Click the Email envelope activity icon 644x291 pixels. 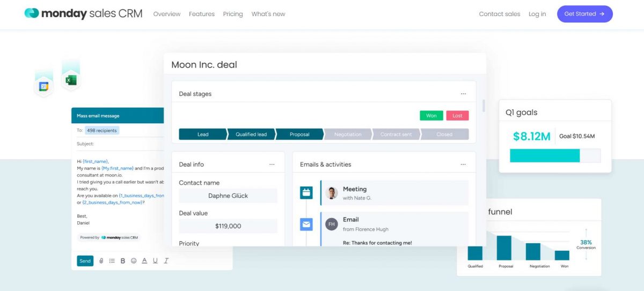[x=306, y=225]
